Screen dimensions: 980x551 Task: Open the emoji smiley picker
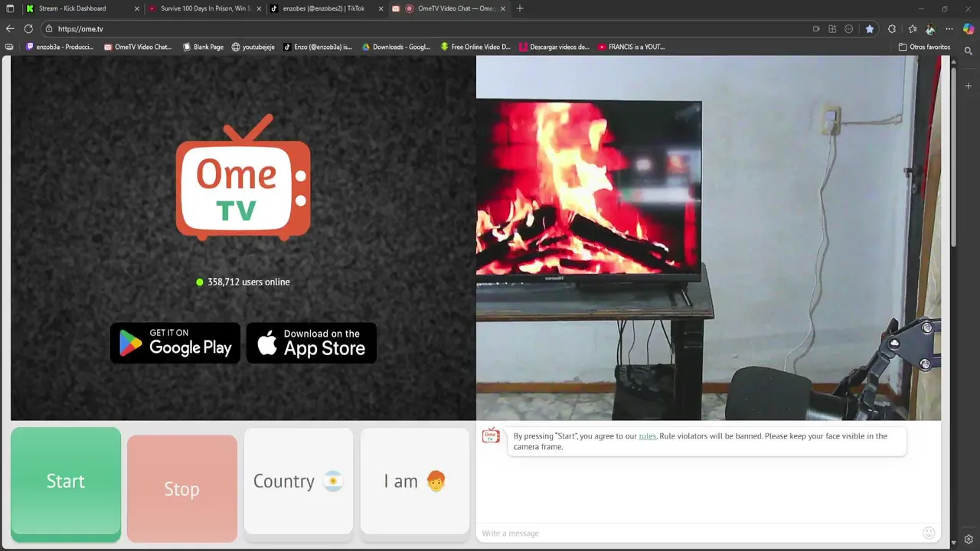click(929, 533)
